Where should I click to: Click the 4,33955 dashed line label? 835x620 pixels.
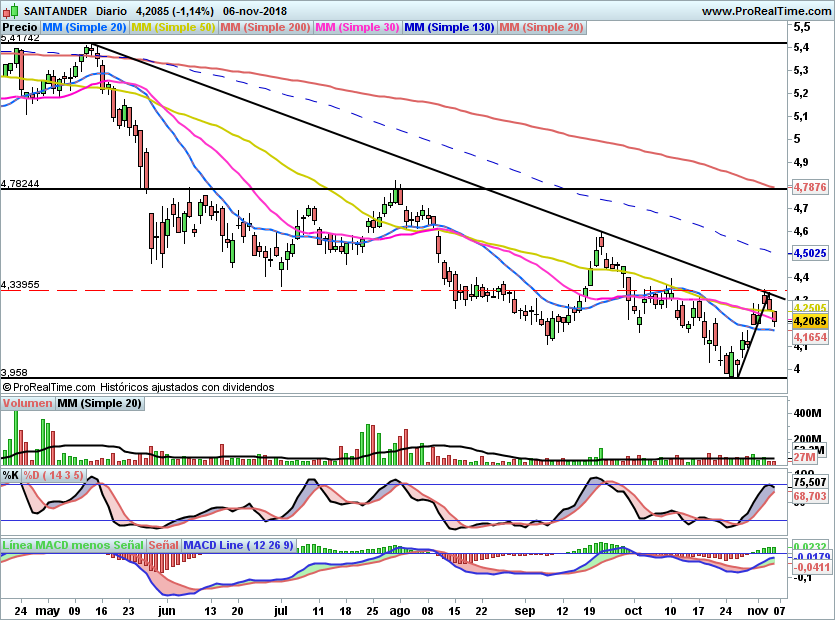pyautogui.click(x=20, y=285)
